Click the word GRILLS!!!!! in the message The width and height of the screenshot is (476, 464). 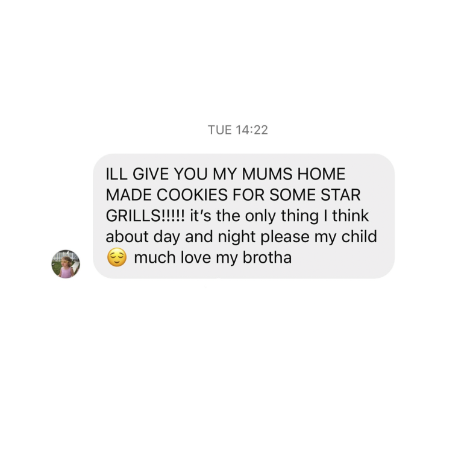click(145, 216)
